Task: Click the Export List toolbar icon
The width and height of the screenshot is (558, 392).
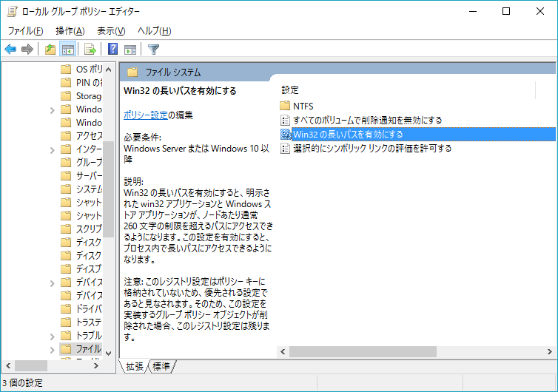Action: click(x=90, y=50)
